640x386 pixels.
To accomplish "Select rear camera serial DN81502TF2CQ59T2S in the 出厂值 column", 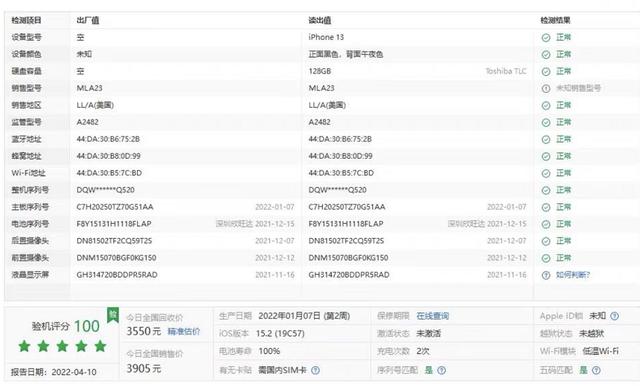I will point(114,241).
